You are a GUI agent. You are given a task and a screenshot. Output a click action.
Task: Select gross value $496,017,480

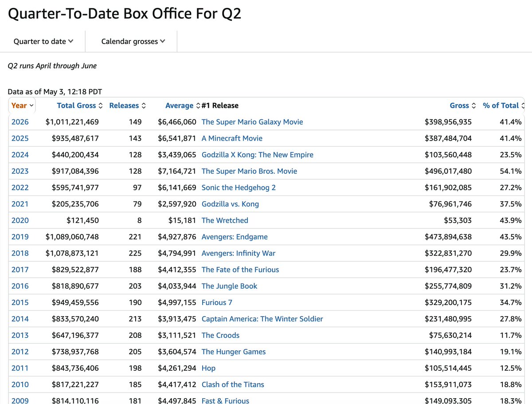click(448, 171)
